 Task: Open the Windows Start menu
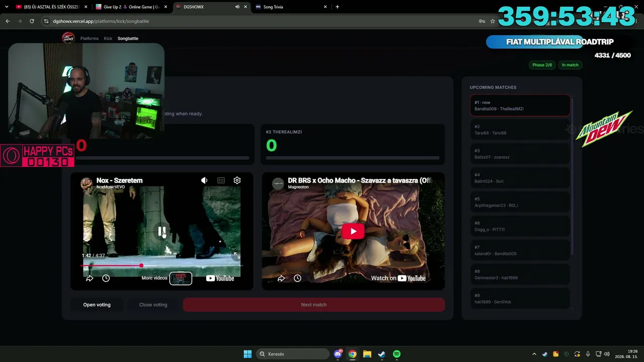248,354
